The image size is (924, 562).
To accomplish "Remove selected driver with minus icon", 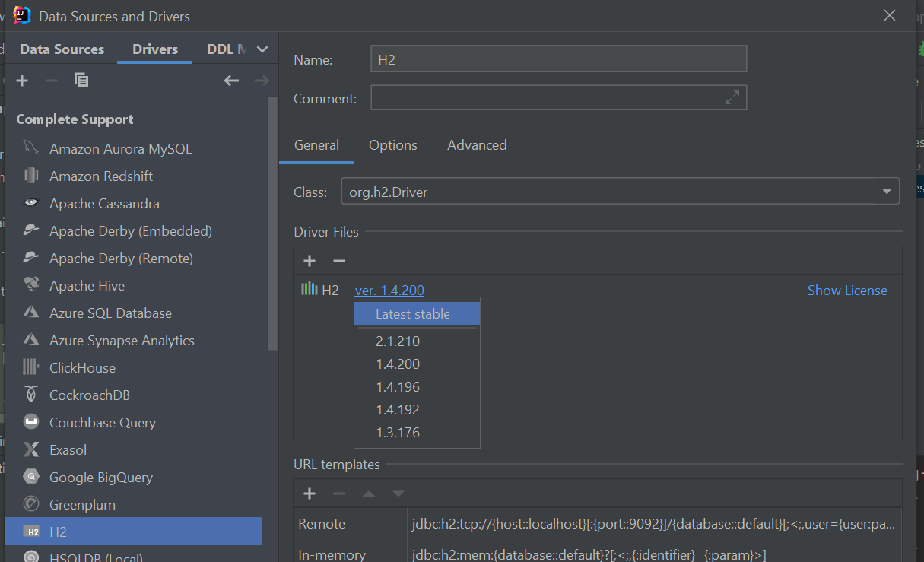I will (x=52, y=81).
